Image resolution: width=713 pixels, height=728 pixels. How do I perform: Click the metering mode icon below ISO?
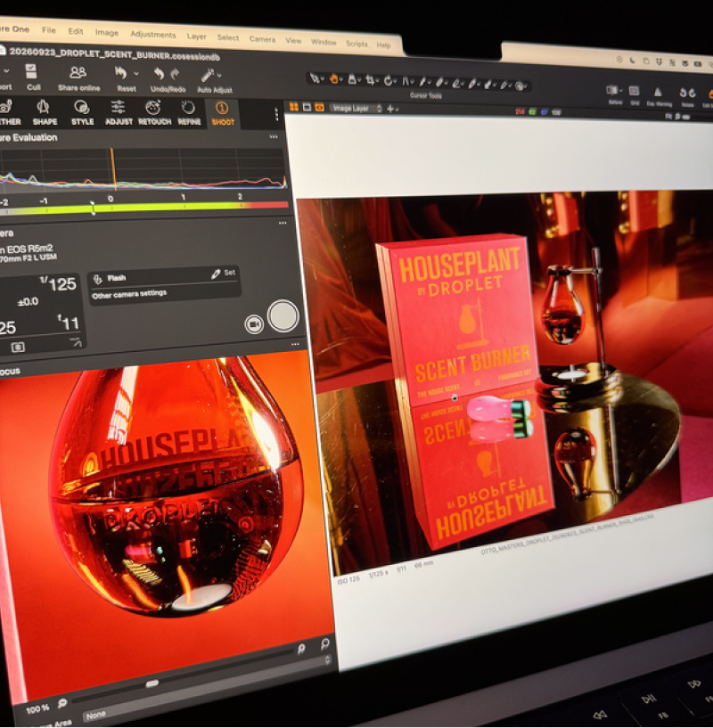coord(18,347)
